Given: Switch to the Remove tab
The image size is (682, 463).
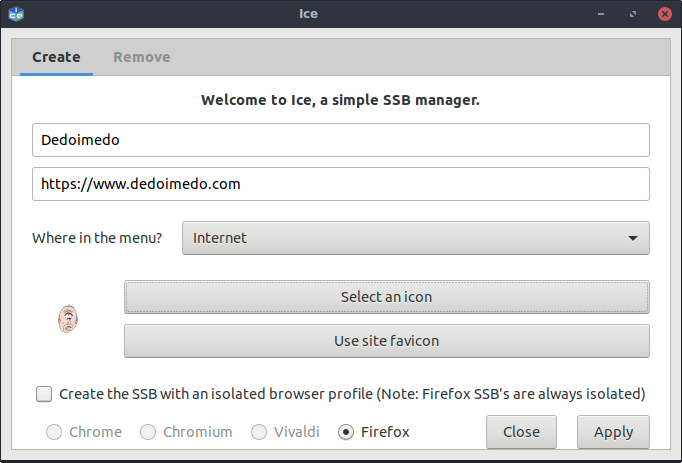Looking at the screenshot, I should (x=141, y=57).
